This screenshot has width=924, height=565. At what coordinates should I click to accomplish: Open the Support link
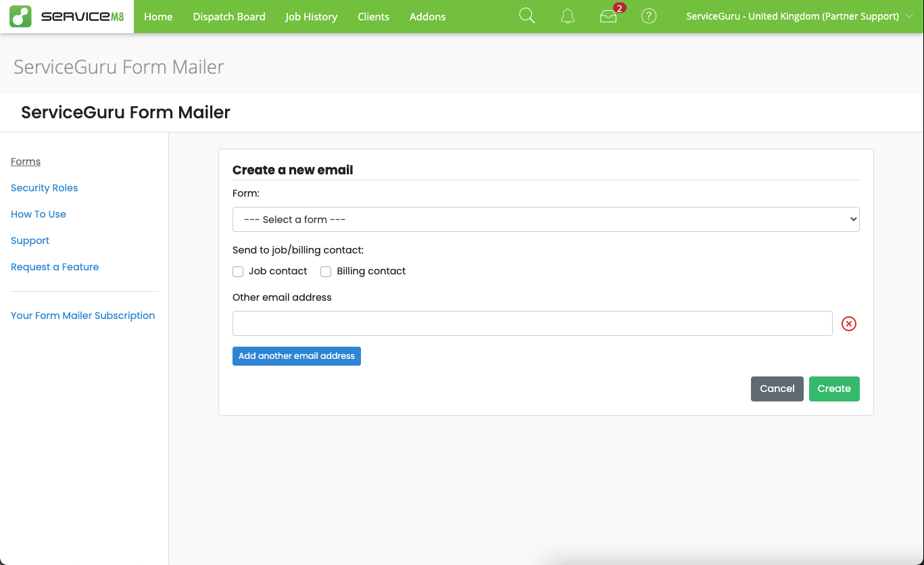click(x=30, y=241)
